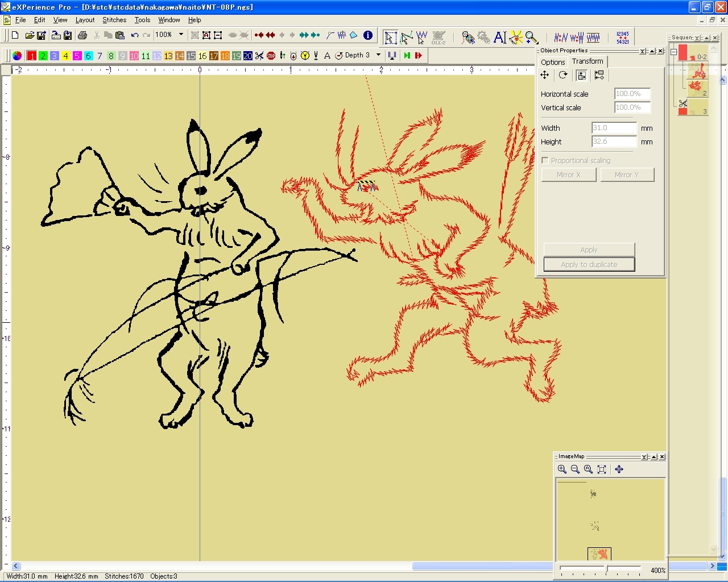Fit ImageMap view to selection
This screenshot has height=582, width=728.
tap(602, 469)
